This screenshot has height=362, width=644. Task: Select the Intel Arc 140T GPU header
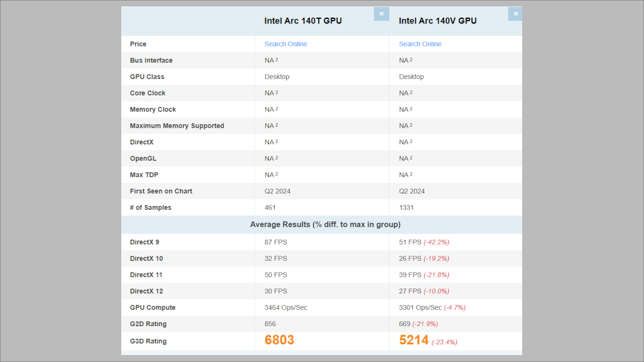303,20
